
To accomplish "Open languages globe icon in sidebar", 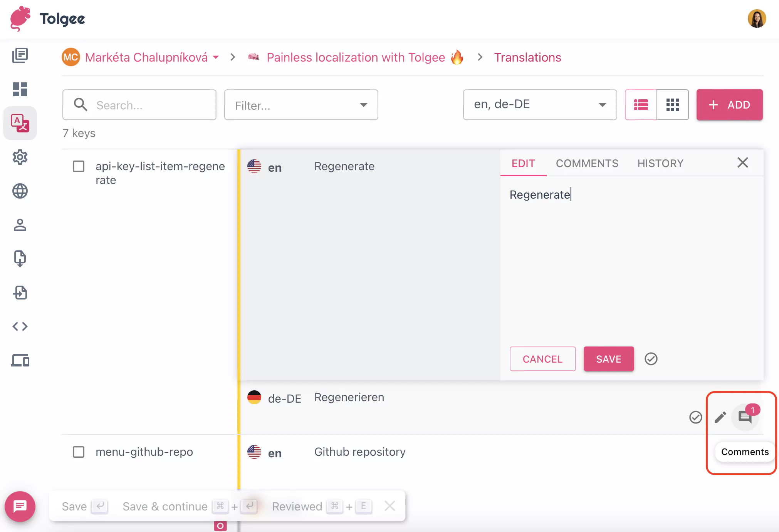I will click(20, 191).
